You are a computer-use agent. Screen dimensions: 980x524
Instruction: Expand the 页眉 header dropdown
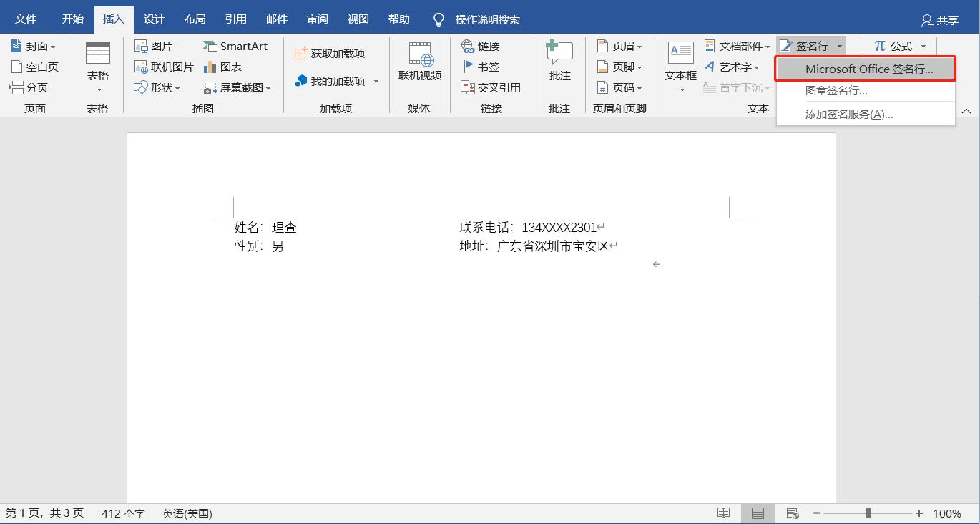tap(619, 45)
